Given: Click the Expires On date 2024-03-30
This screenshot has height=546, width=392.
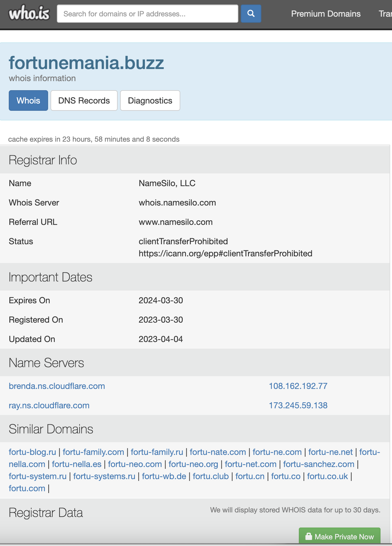Looking at the screenshot, I should pyautogui.click(x=161, y=301).
